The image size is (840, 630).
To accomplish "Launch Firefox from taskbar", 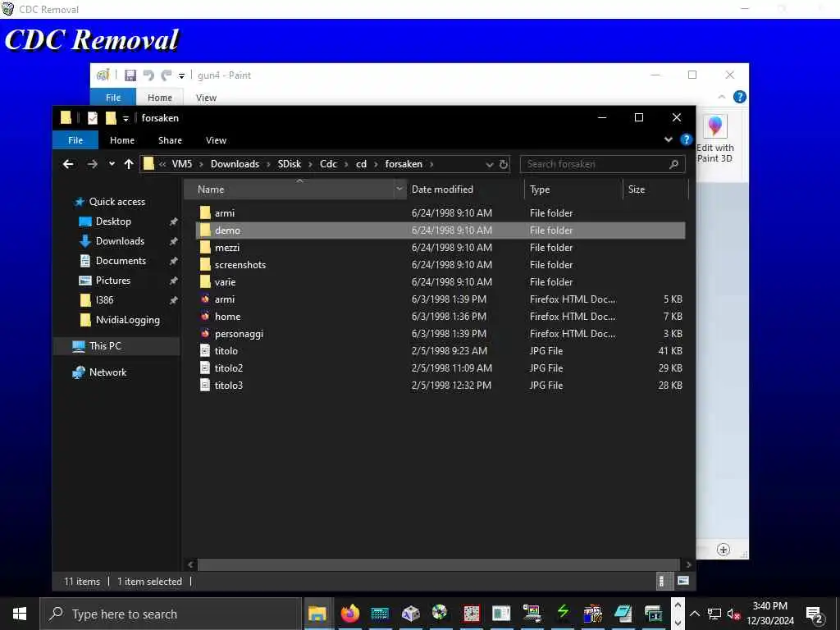I will click(x=349, y=613).
